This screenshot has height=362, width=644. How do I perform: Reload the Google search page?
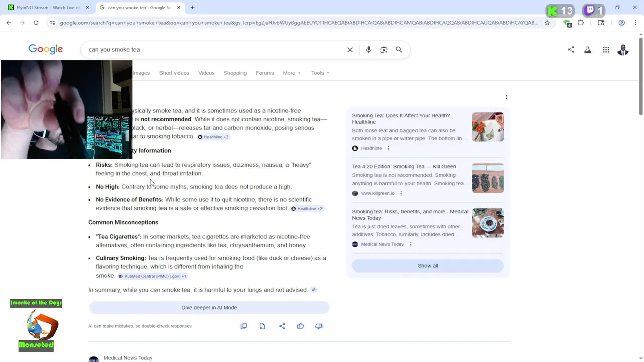point(36,23)
